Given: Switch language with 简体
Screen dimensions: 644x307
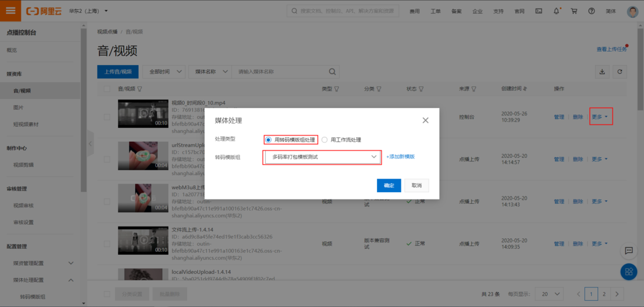Looking at the screenshot, I should coord(611,11).
